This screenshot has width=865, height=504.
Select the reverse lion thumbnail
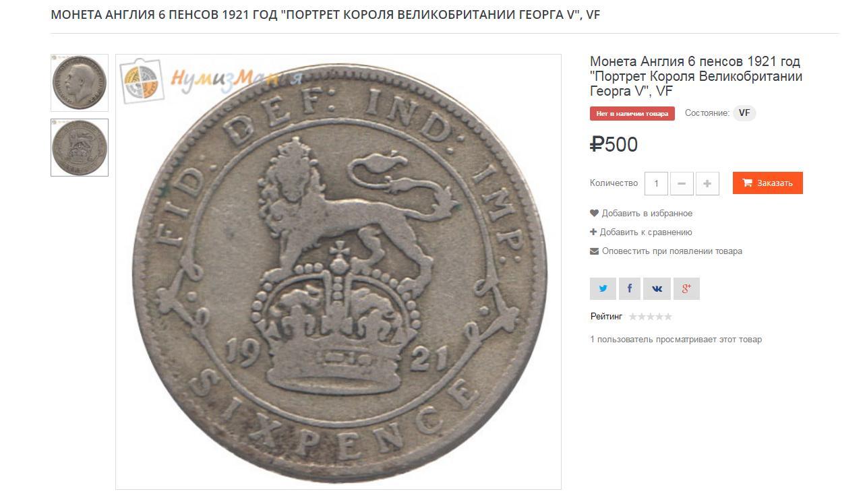click(x=80, y=148)
